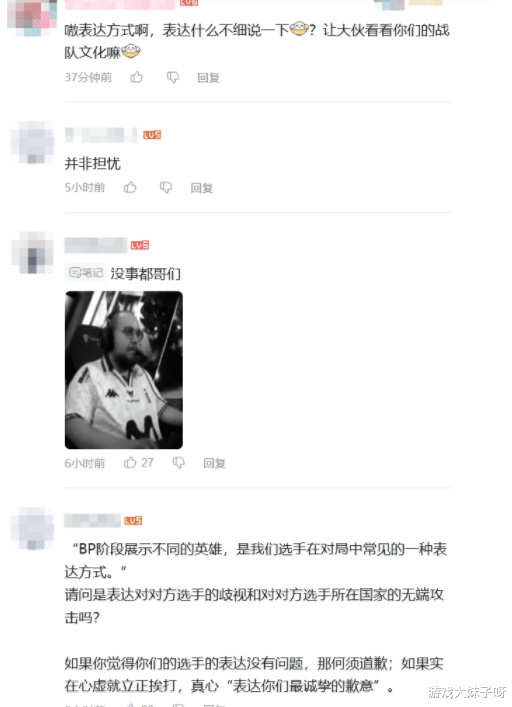Open the 笔记 note tag
This screenshot has width=512, height=707.
[x=86, y=272]
